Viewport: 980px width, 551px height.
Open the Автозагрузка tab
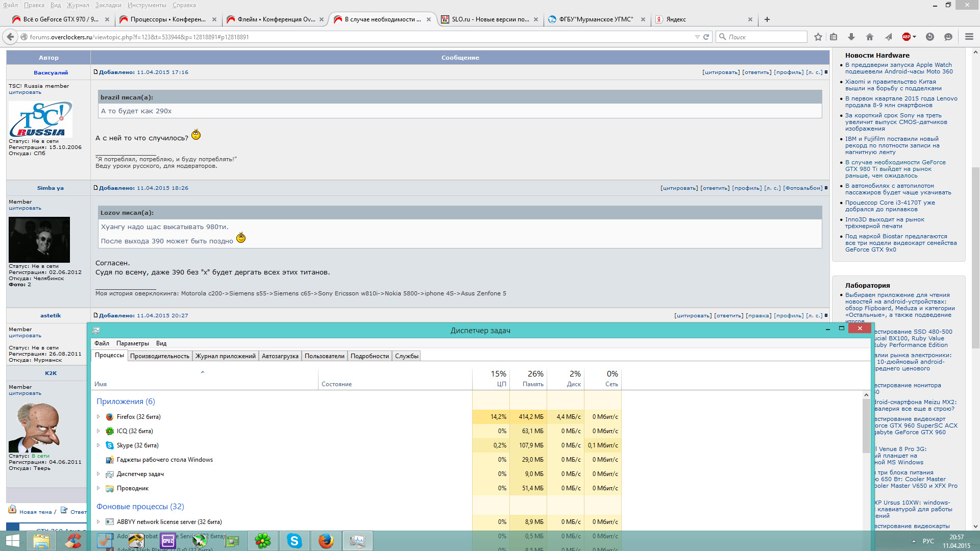pos(280,356)
